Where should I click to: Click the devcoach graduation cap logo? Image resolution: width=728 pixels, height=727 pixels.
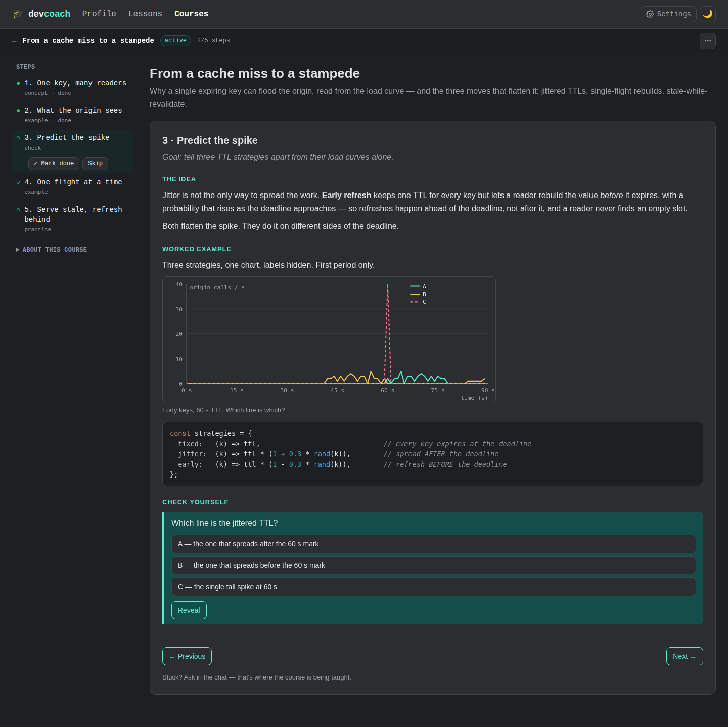pyautogui.click(x=18, y=14)
